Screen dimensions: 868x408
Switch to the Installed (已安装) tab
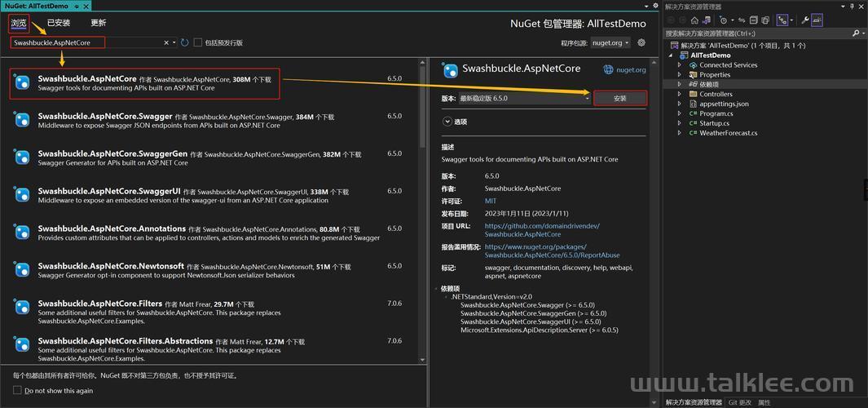(59, 24)
